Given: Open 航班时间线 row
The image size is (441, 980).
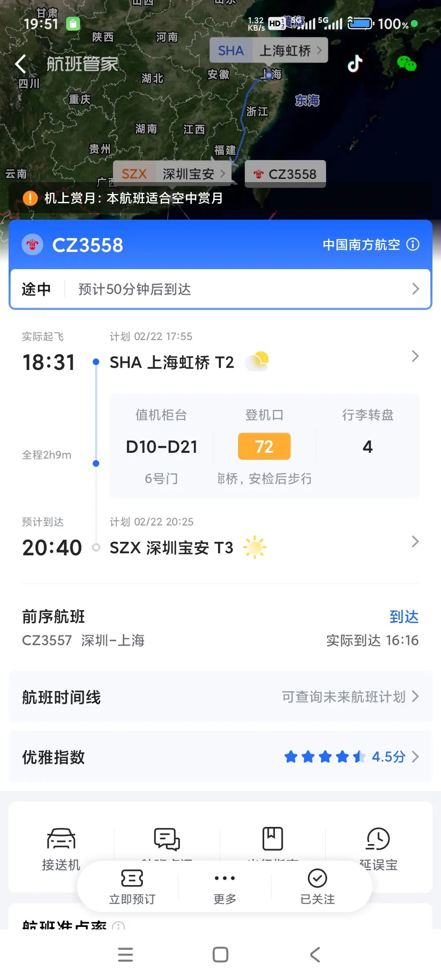Looking at the screenshot, I should [x=220, y=697].
